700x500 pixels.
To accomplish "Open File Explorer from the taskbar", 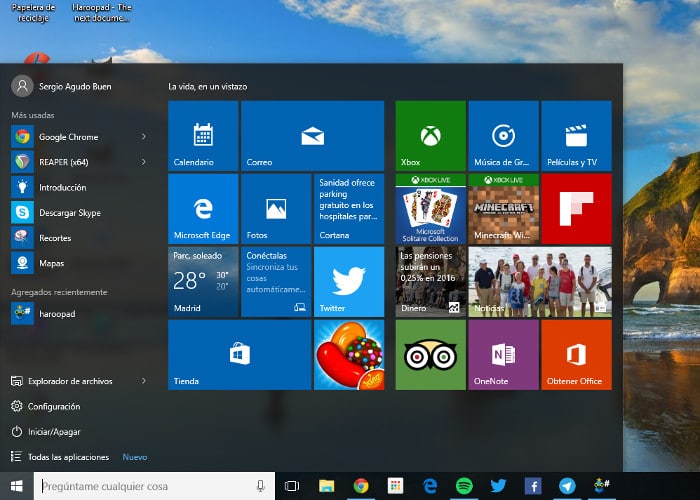I will pos(326,486).
